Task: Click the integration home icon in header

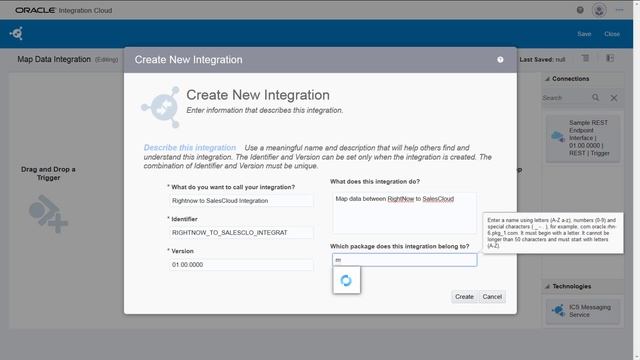Action: (x=16, y=33)
